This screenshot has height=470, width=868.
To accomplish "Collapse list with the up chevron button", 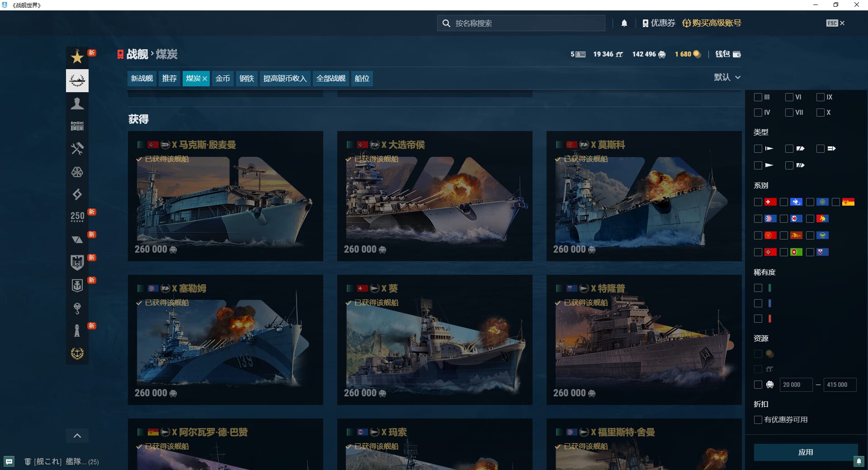I will [77, 436].
